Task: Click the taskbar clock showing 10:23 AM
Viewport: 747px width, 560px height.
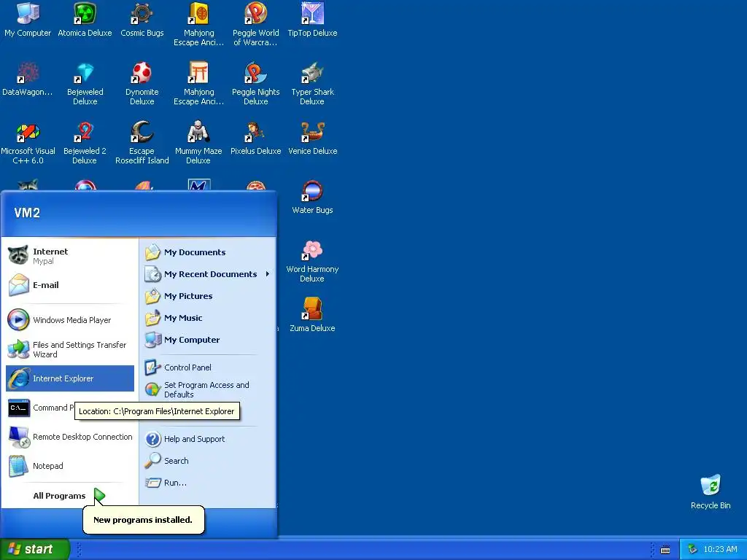Action: tap(720, 550)
